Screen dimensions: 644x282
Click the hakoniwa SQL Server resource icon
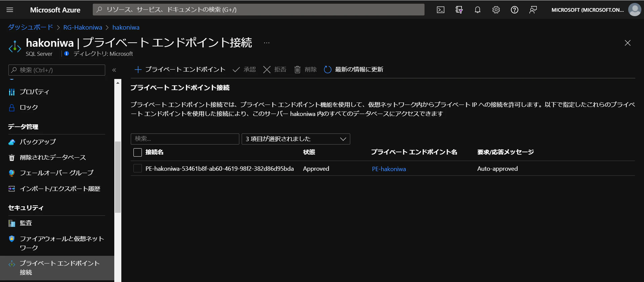click(15, 47)
